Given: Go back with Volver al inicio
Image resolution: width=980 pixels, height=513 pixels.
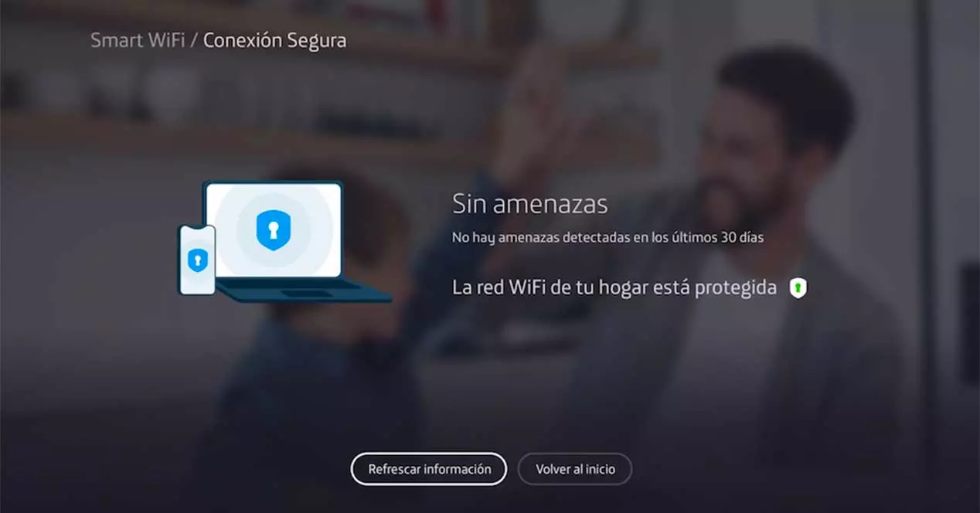Looking at the screenshot, I should (x=575, y=469).
